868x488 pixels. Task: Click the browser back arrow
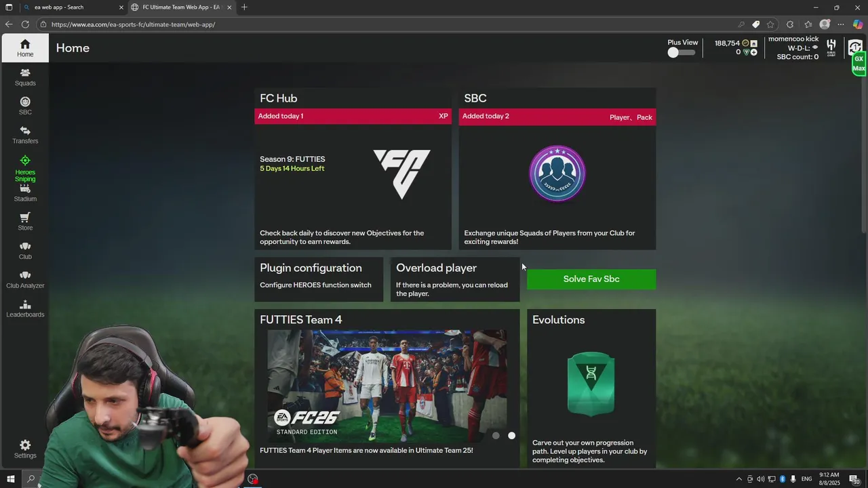(x=9, y=24)
